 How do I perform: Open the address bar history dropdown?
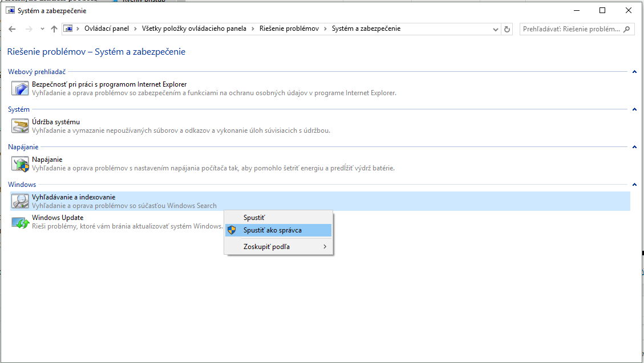pos(495,29)
